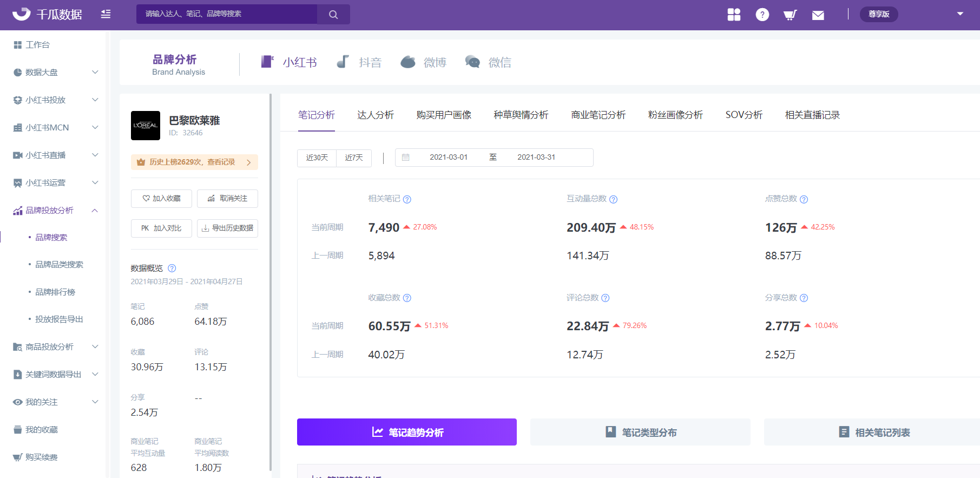Switch to 微信 platform tab
The width and height of the screenshot is (980, 478).
(x=488, y=62)
